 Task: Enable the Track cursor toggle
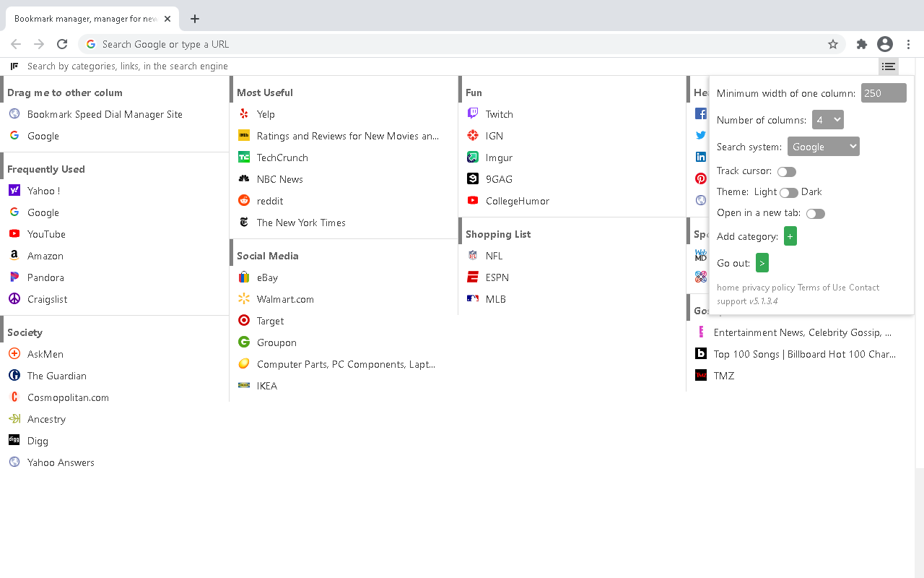[786, 172]
